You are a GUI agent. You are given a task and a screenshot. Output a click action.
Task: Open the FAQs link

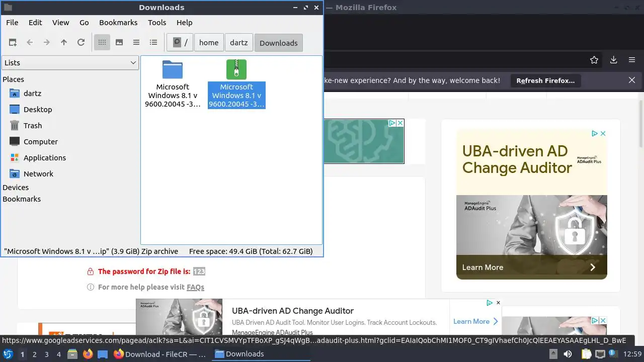point(195,288)
